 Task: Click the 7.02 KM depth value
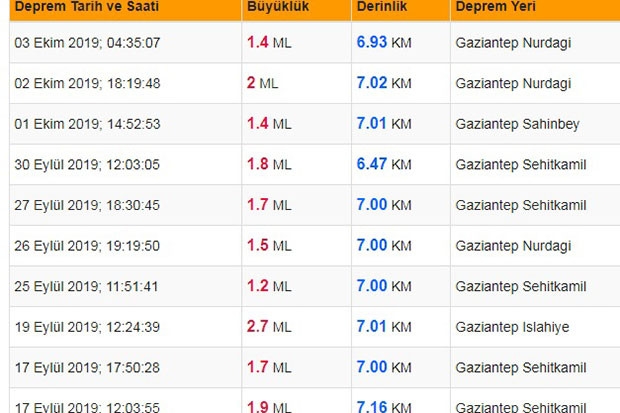[384, 84]
